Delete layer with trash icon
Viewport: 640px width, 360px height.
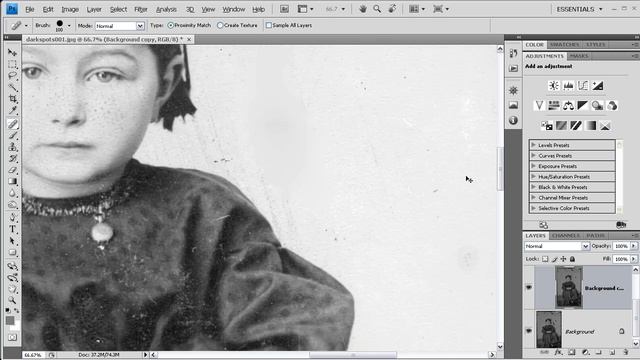pos(626,352)
